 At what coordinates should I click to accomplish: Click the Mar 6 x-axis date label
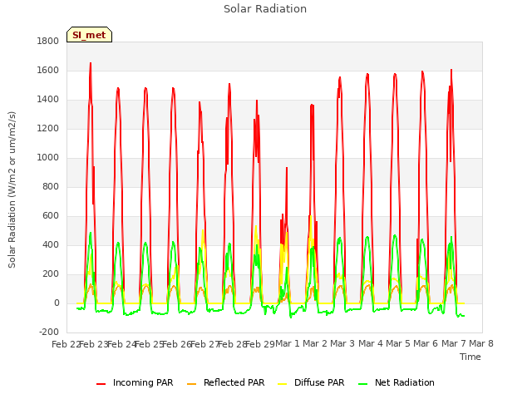426,344
